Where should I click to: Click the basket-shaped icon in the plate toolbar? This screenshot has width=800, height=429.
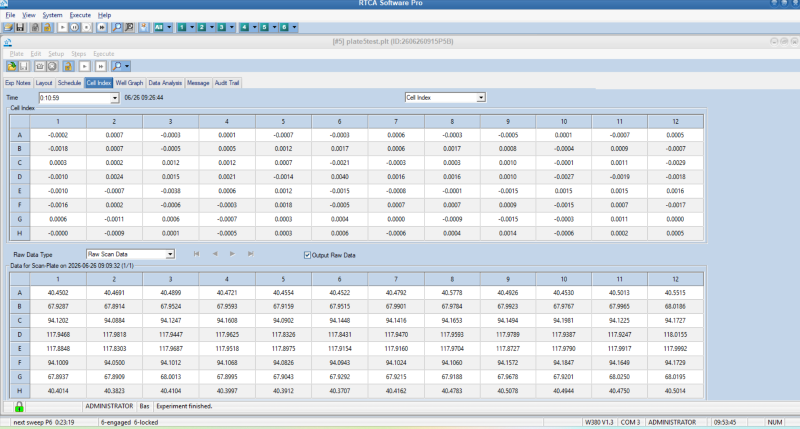40,66
